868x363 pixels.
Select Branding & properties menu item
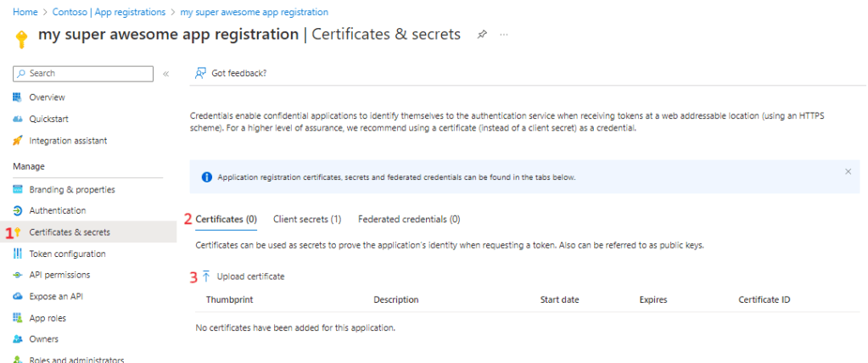coord(71,189)
